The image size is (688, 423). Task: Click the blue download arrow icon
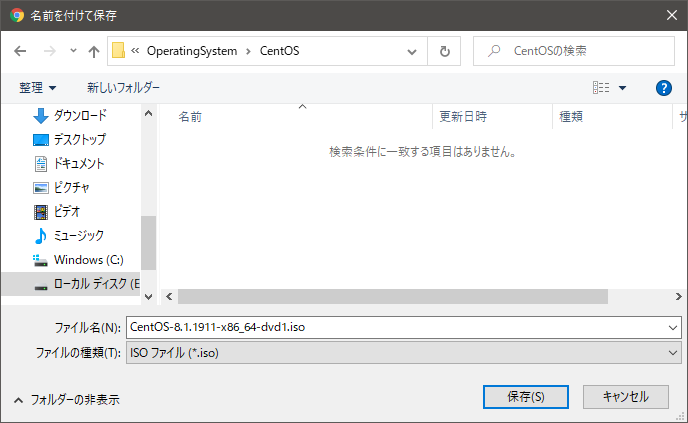click(41, 116)
